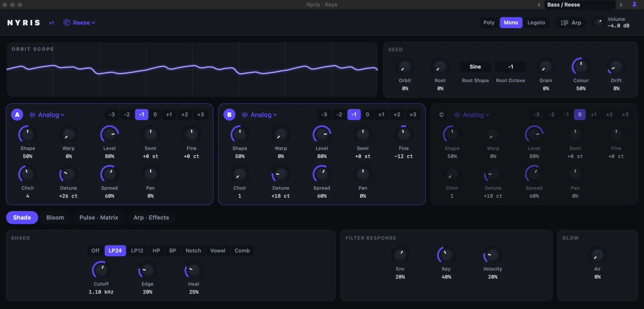Image resolution: width=644 pixels, height=309 pixels.
Task: Open the Root Octave selector
Action: [x=511, y=67]
